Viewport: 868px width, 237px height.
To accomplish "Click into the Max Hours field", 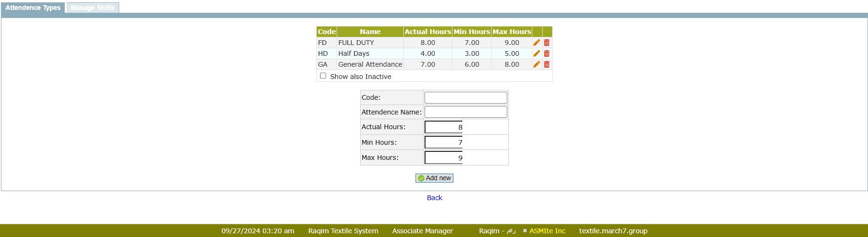I will click(443, 158).
